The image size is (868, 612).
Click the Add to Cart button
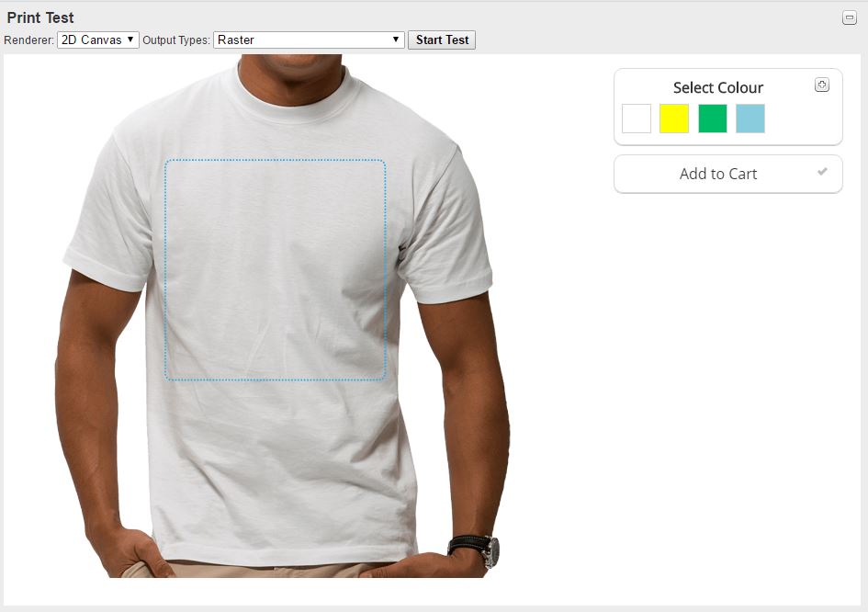tap(728, 174)
